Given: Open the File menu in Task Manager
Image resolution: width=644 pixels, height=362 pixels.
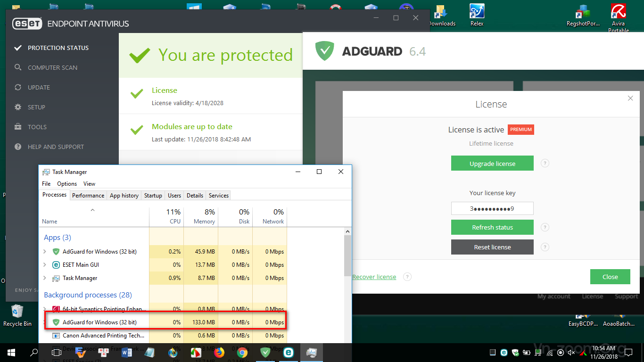Looking at the screenshot, I should [46, 184].
